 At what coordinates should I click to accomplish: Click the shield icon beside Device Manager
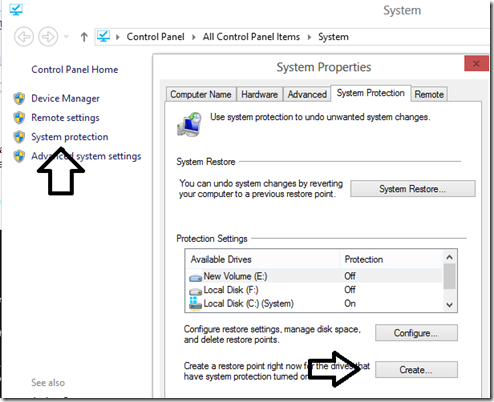(19, 98)
